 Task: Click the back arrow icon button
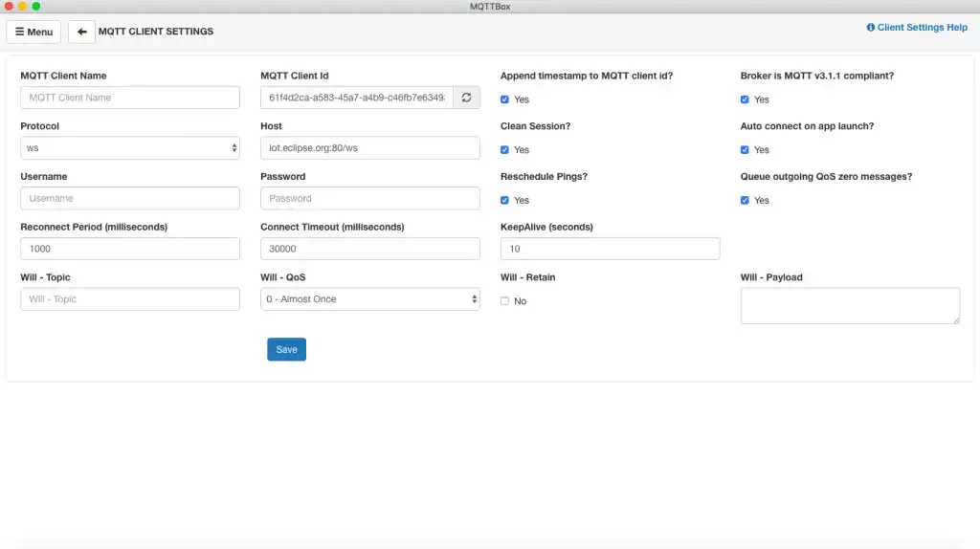point(81,32)
